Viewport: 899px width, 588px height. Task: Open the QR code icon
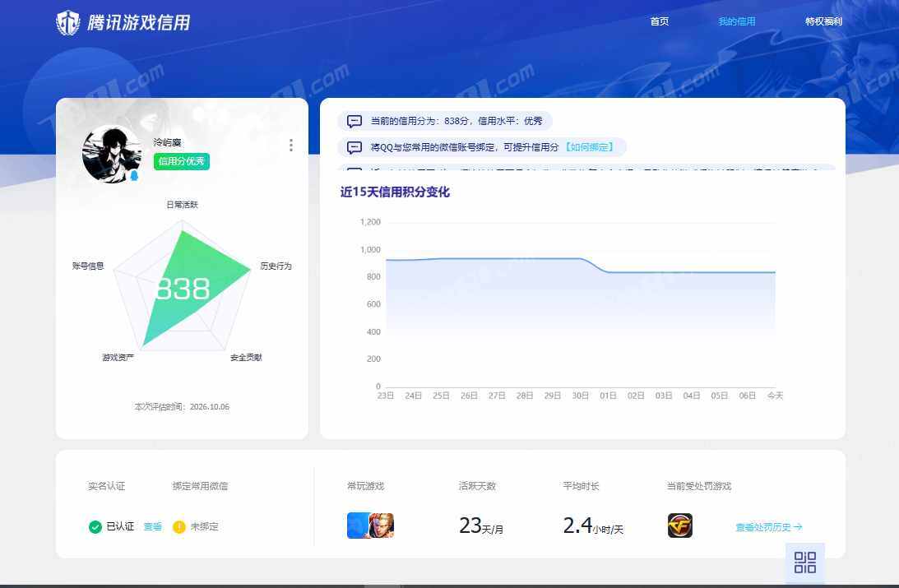805,563
